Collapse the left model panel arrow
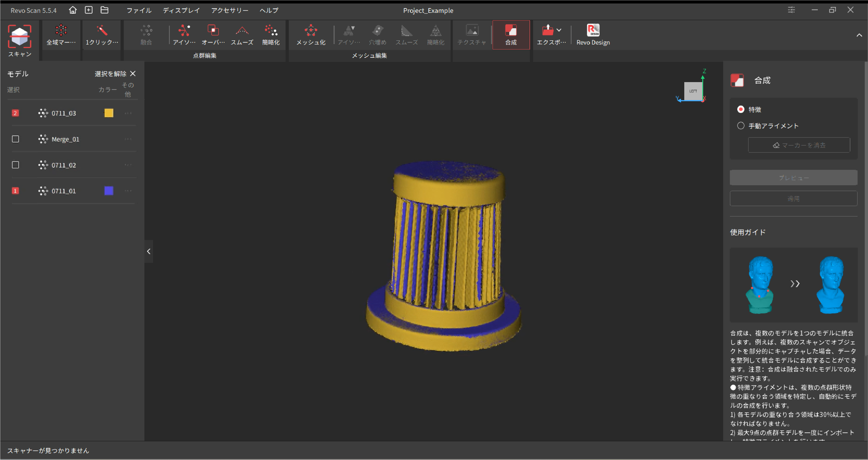Image resolution: width=868 pixels, height=460 pixels. click(149, 252)
